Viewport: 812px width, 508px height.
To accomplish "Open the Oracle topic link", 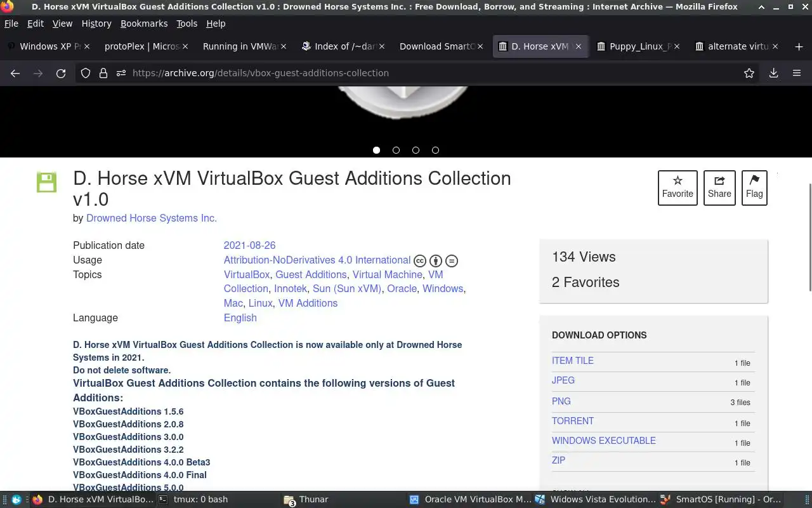I will 402,289.
